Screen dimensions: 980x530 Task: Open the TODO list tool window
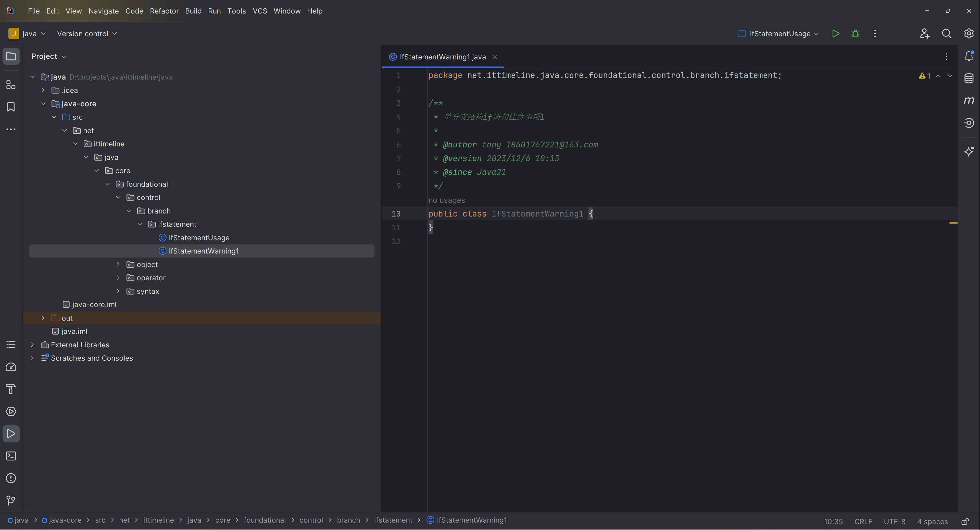[11, 344]
